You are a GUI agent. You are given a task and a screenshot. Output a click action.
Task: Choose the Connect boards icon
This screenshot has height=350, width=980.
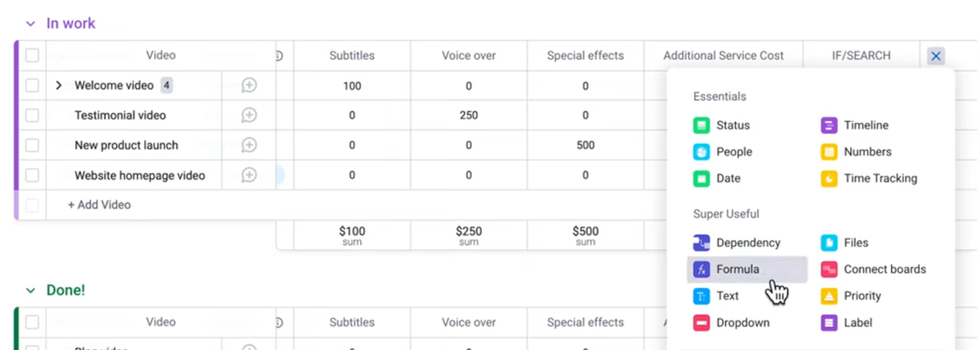pyautogui.click(x=829, y=269)
